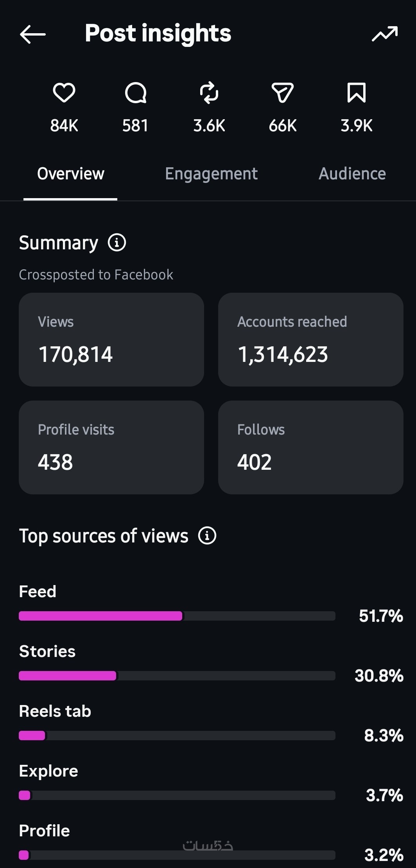416x868 pixels.
Task: Open Top sources of views info icon
Action: (x=207, y=535)
